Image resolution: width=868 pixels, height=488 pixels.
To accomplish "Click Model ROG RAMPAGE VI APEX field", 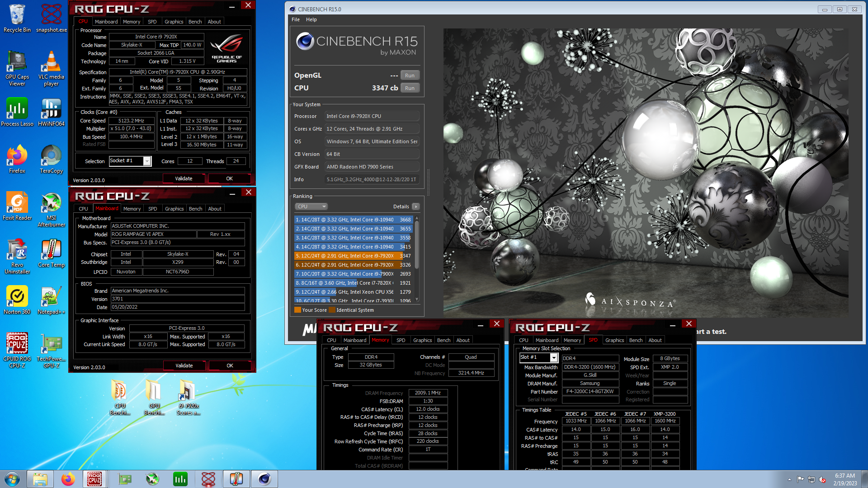I will [154, 234].
